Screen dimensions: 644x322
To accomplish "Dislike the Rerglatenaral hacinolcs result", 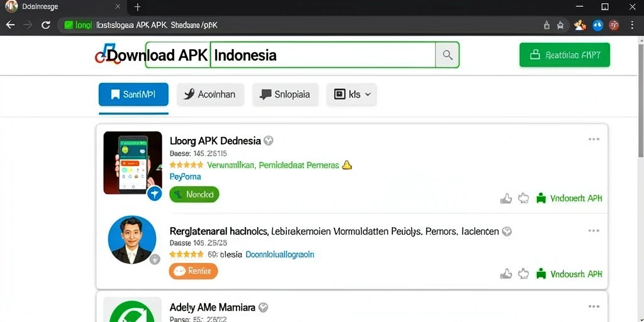I will point(523,274).
